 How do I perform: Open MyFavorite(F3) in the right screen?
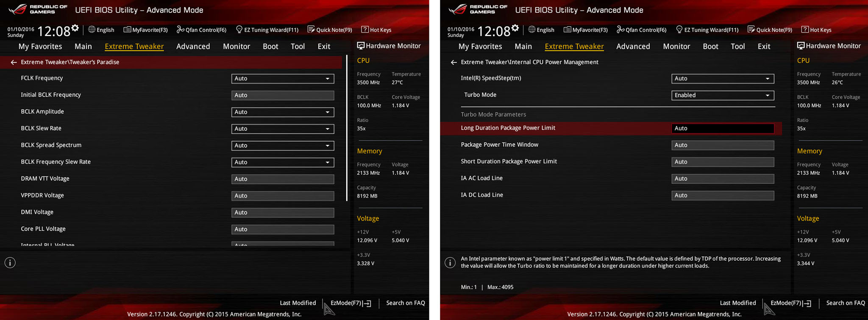(x=585, y=30)
